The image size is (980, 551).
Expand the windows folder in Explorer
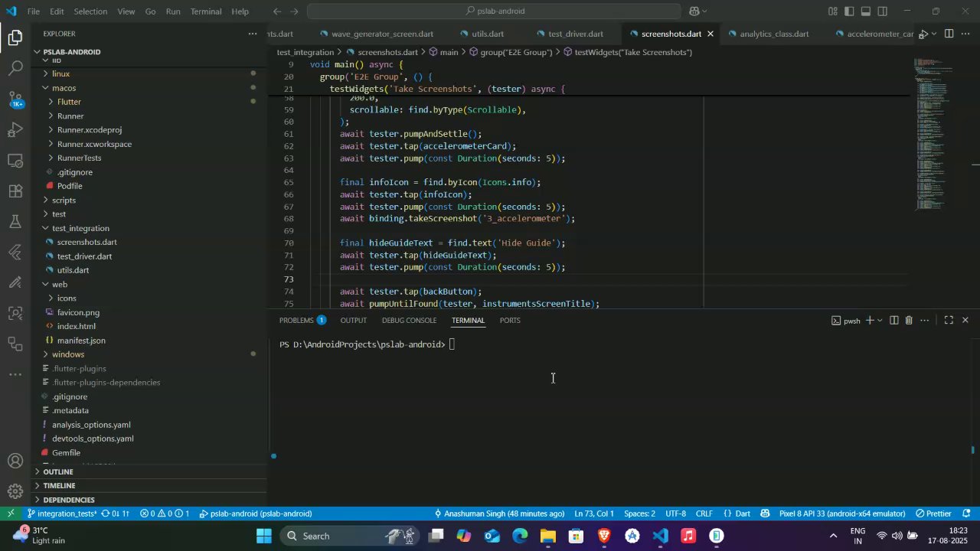tap(68, 355)
